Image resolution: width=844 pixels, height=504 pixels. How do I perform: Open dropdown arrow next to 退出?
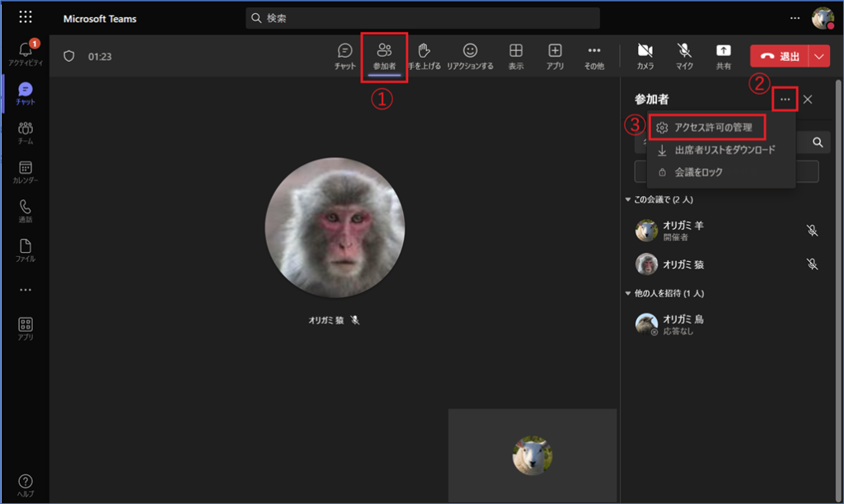click(x=818, y=56)
